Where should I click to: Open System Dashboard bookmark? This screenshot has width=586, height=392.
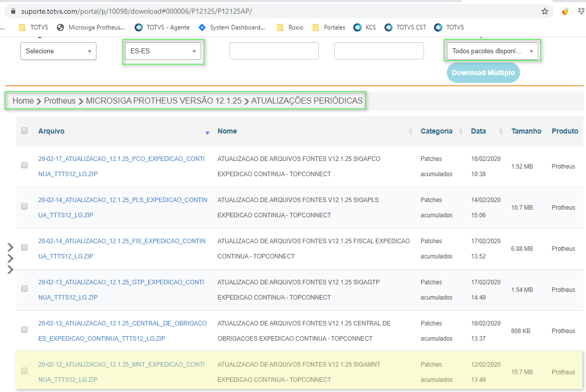coord(232,27)
